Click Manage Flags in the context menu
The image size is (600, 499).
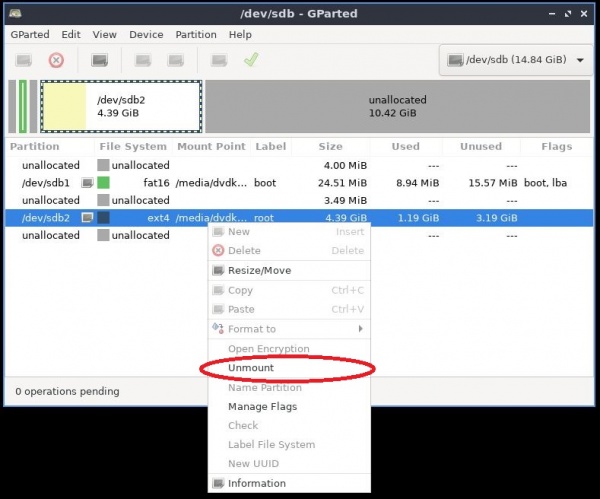point(262,406)
